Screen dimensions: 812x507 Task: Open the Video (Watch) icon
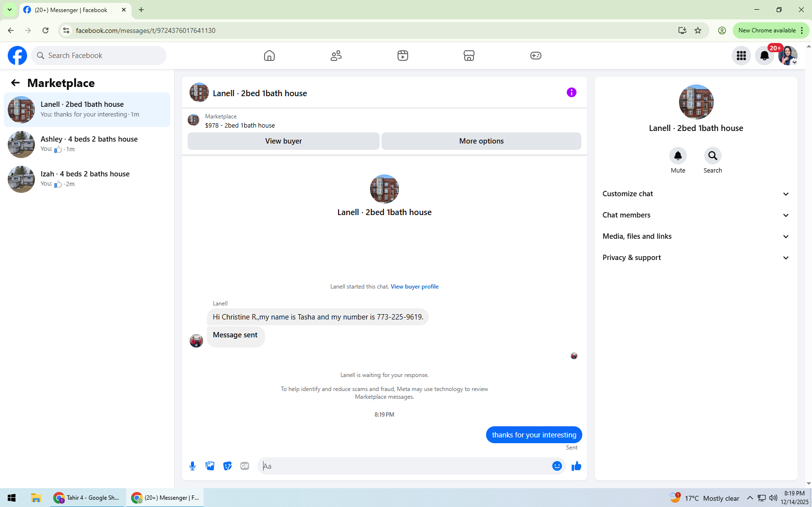(403, 56)
